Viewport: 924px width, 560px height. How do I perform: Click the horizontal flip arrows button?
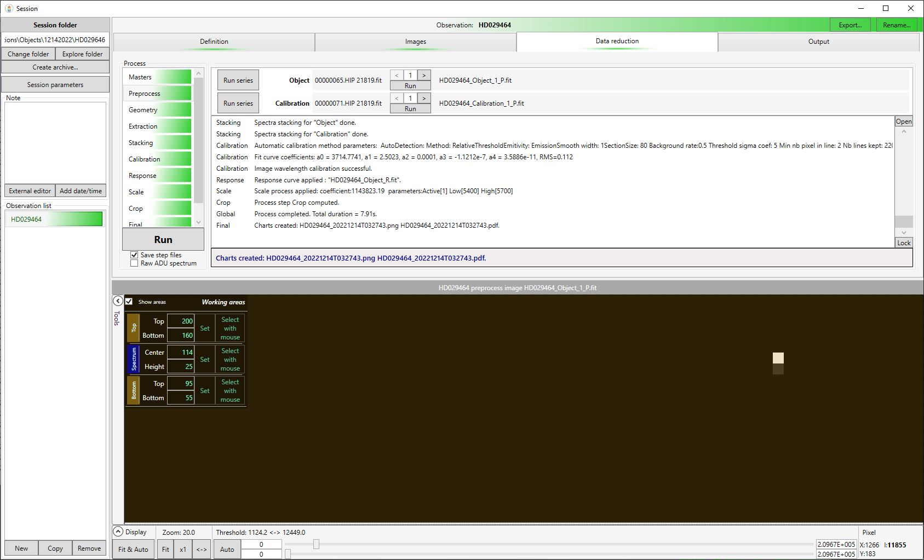click(202, 549)
